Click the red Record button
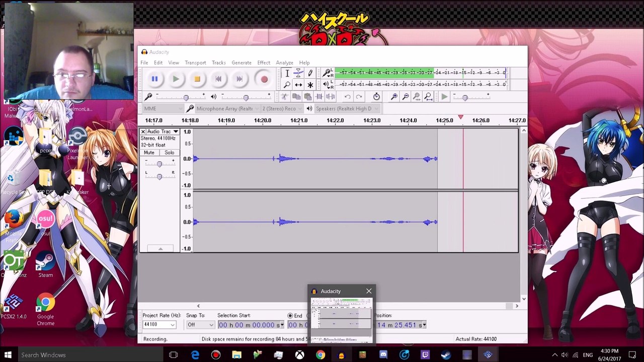The image size is (644, 362). click(x=264, y=79)
